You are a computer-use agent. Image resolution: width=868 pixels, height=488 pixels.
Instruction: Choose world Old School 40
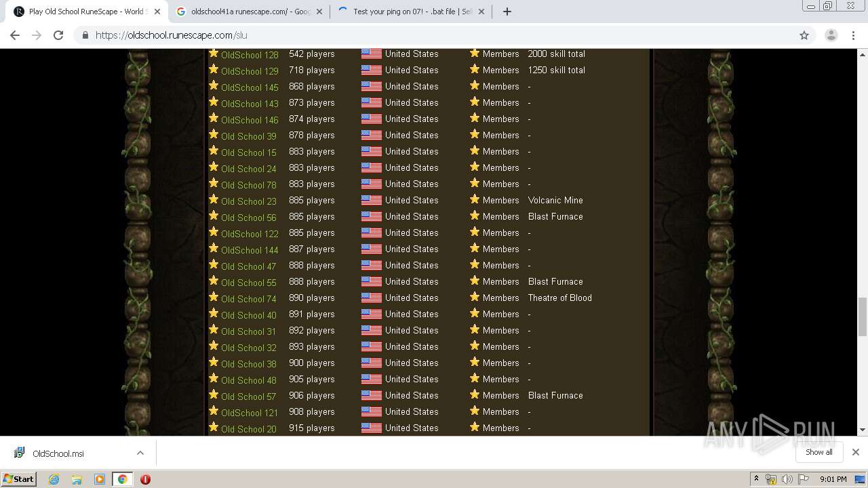pos(249,314)
